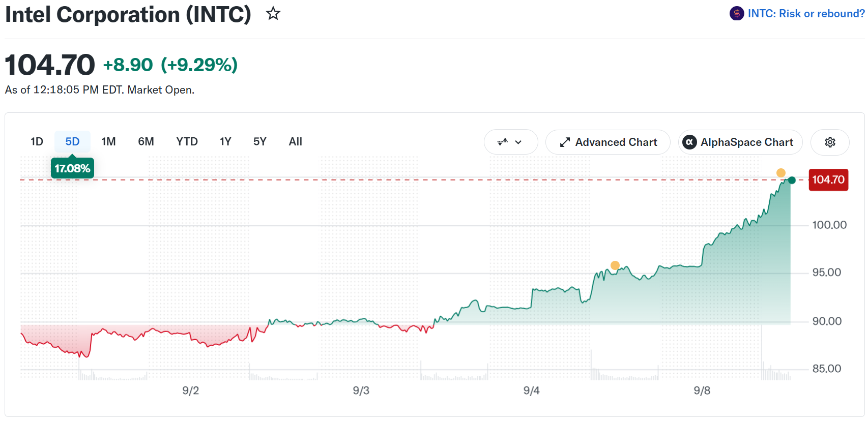
Task: Click the alpha logo on the AlphaSpace Chart button
Action: (x=689, y=142)
